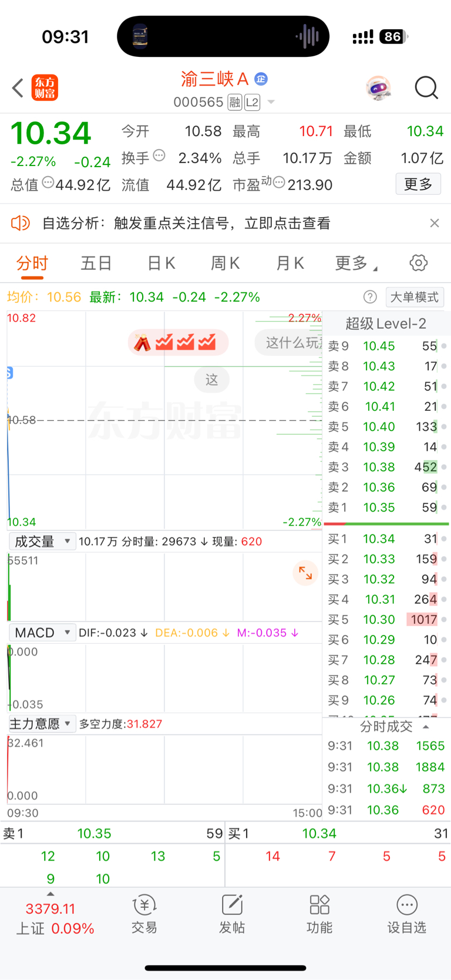Tap the 超级Level-2 header
This screenshot has height=980, width=451.
[386, 323]
